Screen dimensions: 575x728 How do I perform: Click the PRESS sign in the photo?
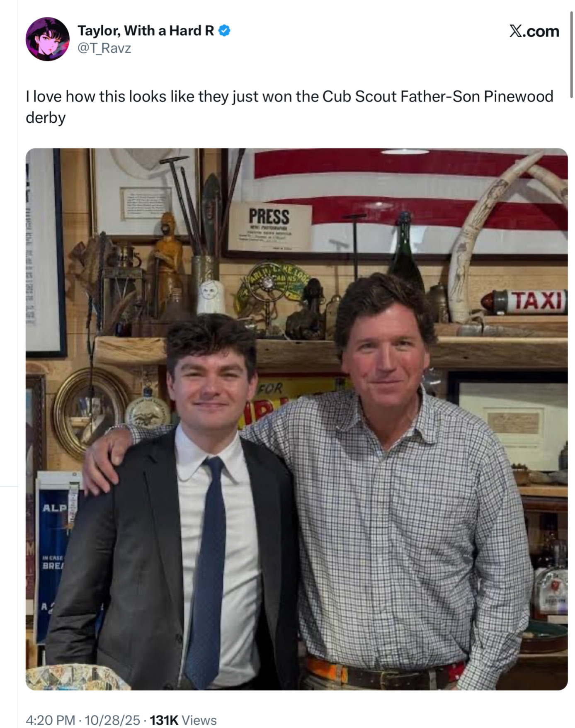(269, 226)
